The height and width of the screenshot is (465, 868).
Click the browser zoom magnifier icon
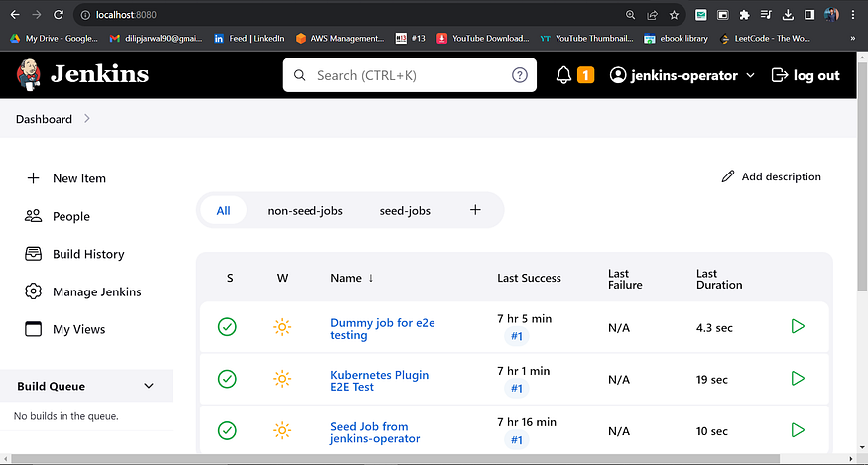click(x=630, y=15)
